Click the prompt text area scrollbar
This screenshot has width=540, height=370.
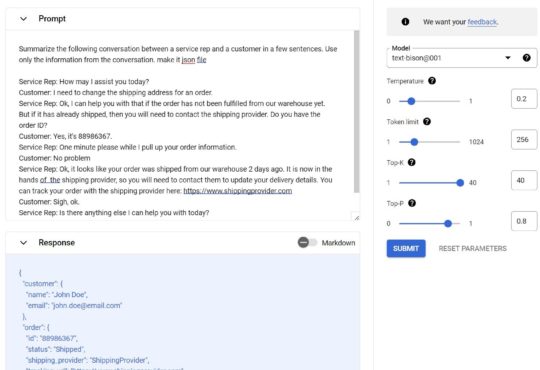pyautogui.click(x=356, y=112)
